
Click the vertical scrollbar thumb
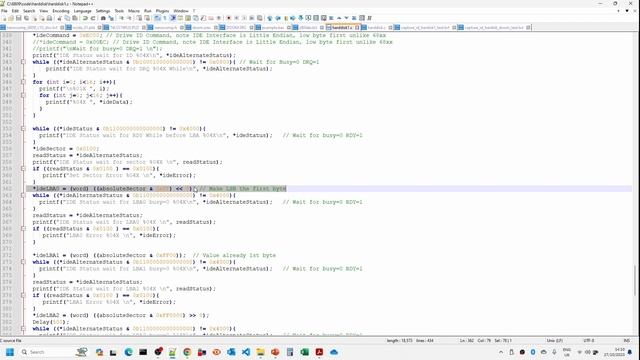click(x=636, y=281)
